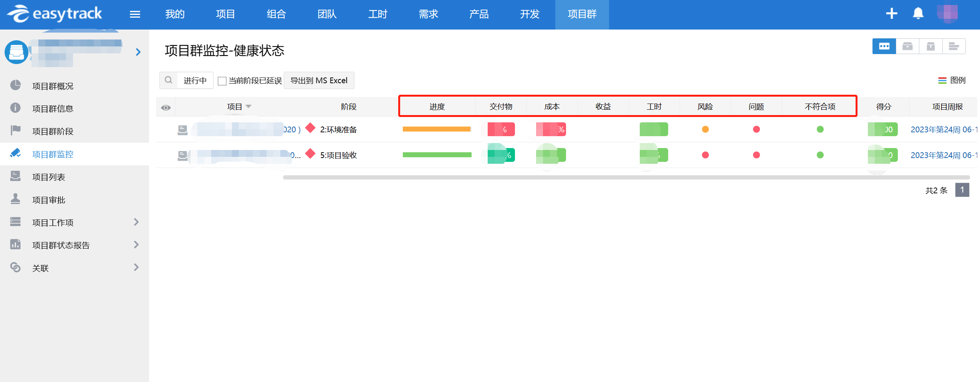Image resolution: width=980 pixels, height=382 pixels.
Task: Click the green score badge in 5:项目验收 row
Action: tap(882, 155)
